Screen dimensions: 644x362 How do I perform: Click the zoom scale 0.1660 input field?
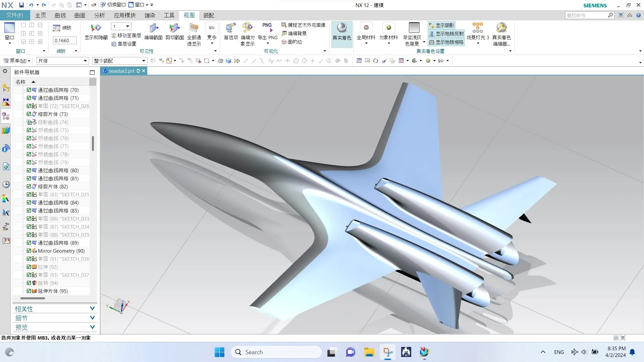(x=64, y=41)
